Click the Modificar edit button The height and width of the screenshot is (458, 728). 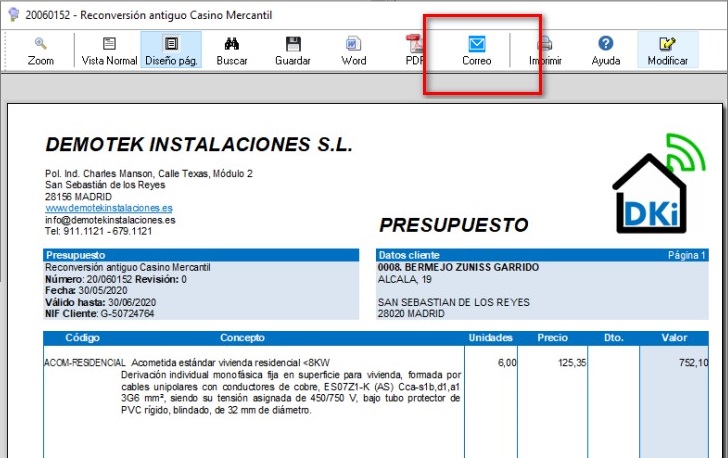tap(667, 51)
